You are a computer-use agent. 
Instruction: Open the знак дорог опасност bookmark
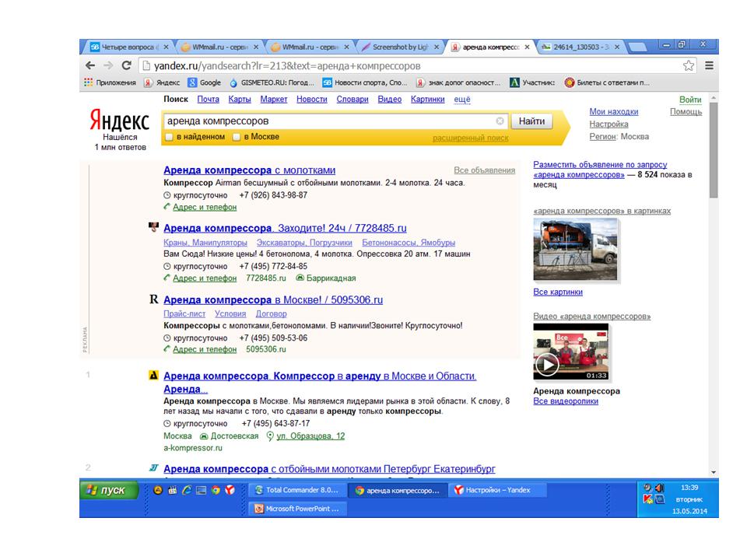pyautogui.click(x=458, y=82)
